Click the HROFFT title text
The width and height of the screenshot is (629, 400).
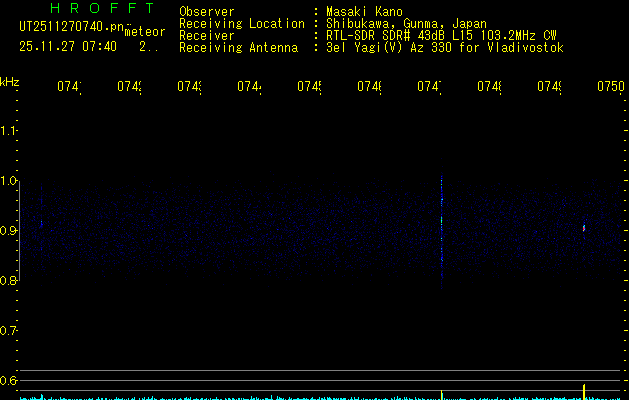(x=87, y=9)
